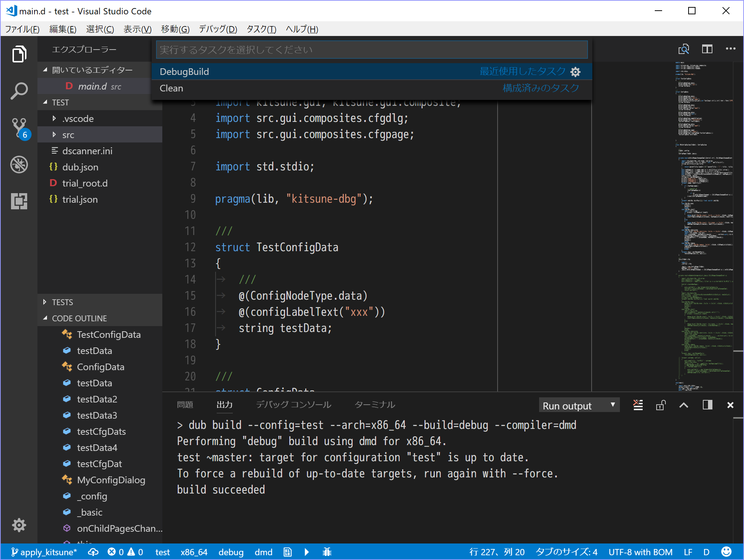Open the デバッグ menu

pos(217,29)
